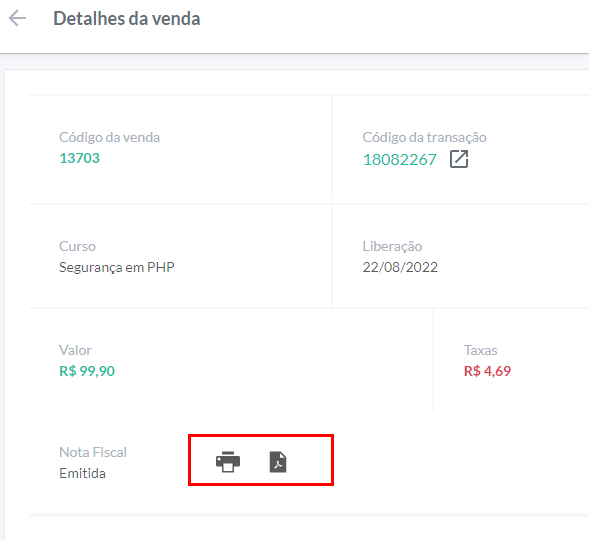Image resolution: width=589 pixels, height=540 pixels.
Task: Go back using the arrow icon
Action: click(17, 18)
